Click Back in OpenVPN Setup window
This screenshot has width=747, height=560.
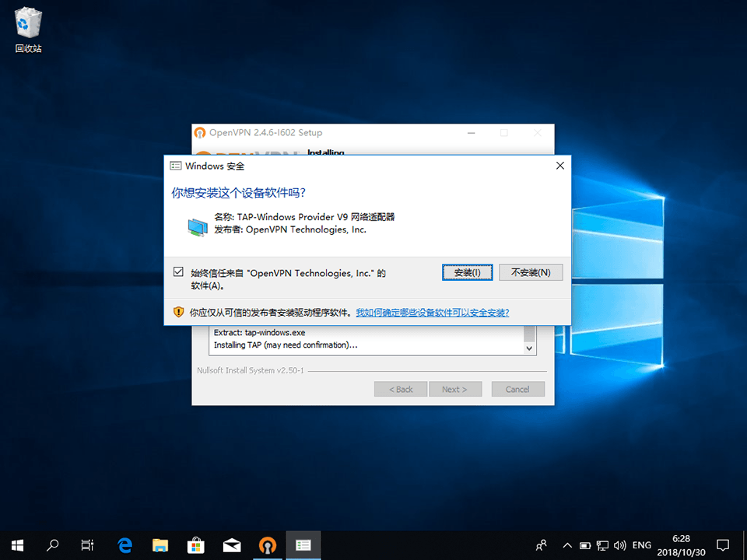click(x=401, y=389)
